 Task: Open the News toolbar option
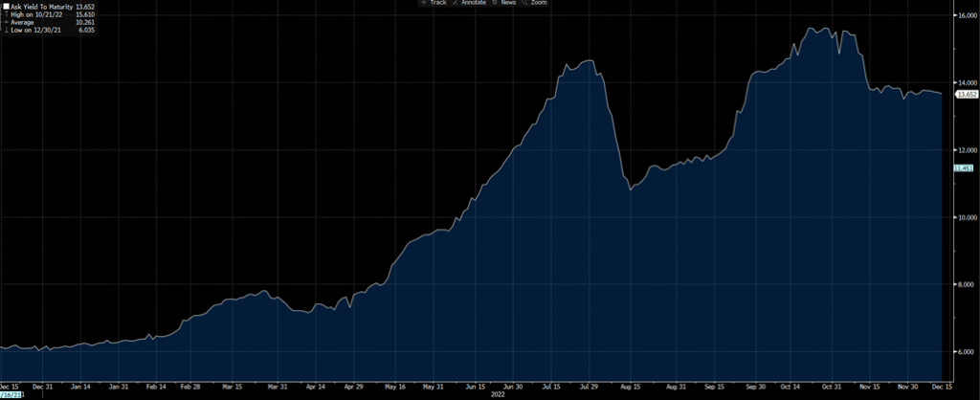pyautogui.click(x=508, y=4)
